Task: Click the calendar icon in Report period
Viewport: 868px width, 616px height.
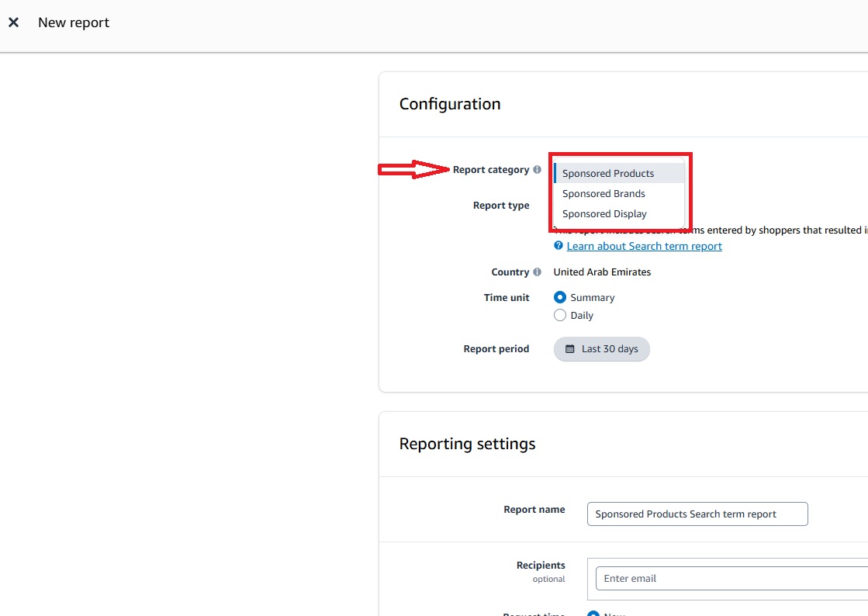Action: point(569,348)
